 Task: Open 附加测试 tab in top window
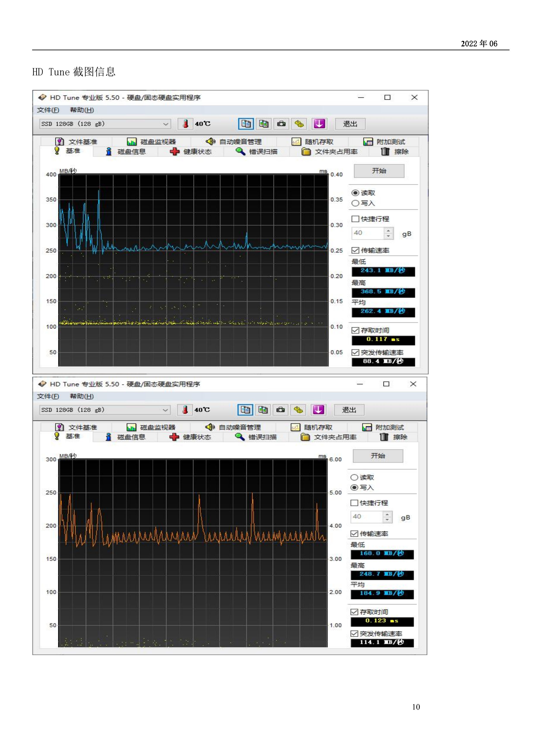coord(384,142)
